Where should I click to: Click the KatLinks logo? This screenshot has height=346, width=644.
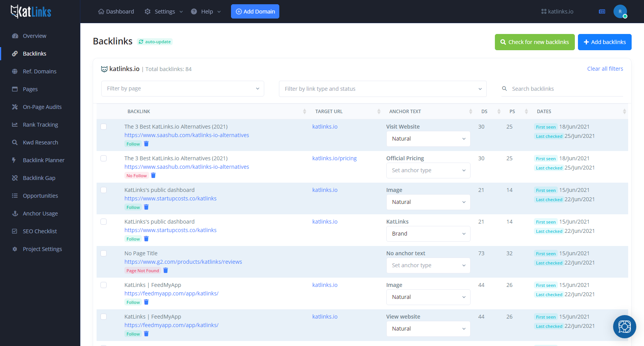click(31, 12)
